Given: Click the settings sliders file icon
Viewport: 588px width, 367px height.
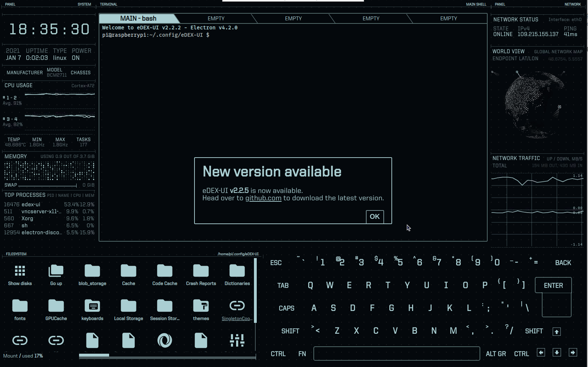Looking at the screenshot, I should pos(237,340).
